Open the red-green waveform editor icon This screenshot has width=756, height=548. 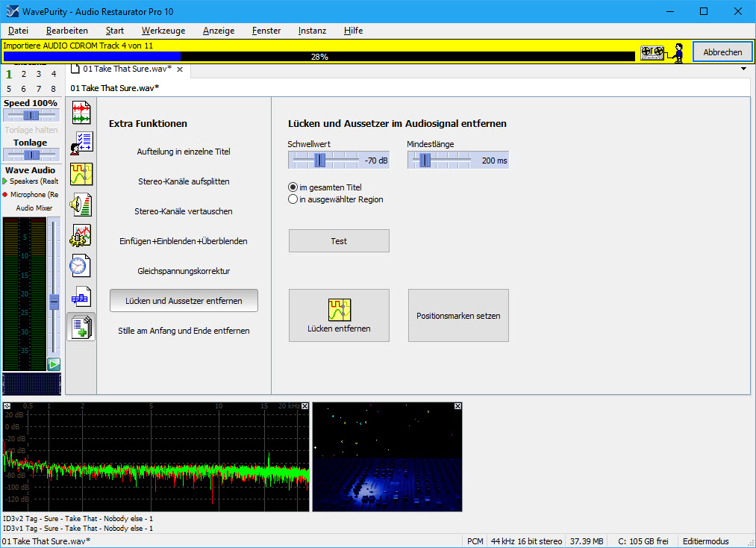pyautogui.click(x=81, y=113)
